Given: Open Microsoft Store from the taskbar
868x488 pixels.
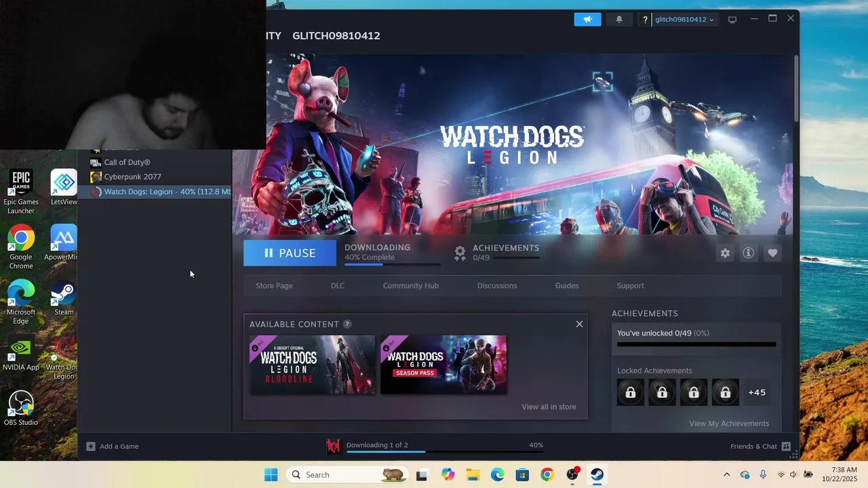Looking at the screenshot, I should [x=522, y=474].
